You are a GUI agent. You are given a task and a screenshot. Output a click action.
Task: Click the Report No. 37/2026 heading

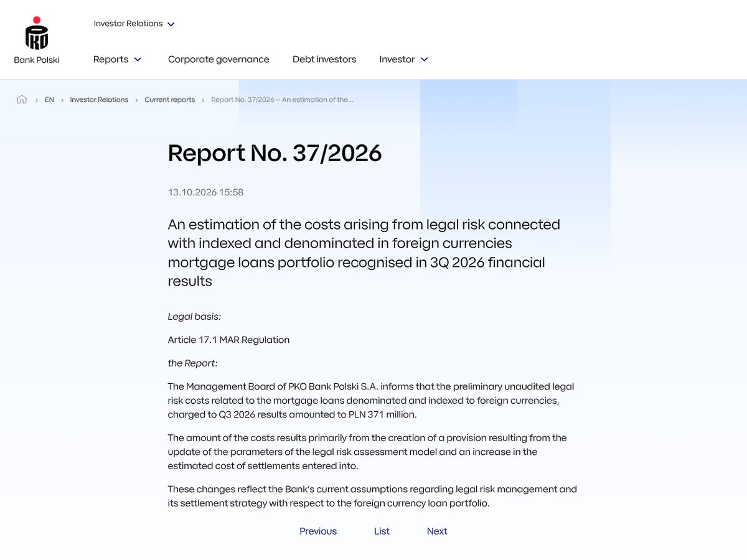(x=275, y=153)
